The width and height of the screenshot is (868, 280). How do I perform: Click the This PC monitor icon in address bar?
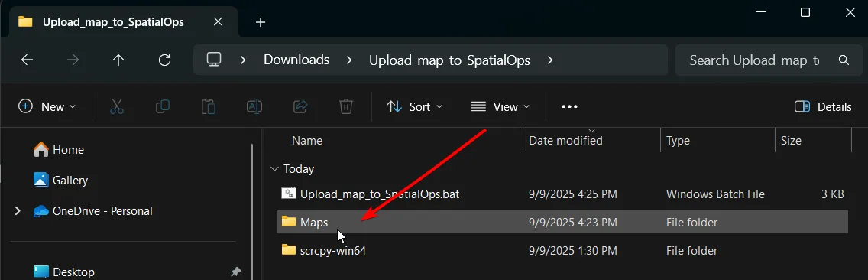(x=214, y=60)
